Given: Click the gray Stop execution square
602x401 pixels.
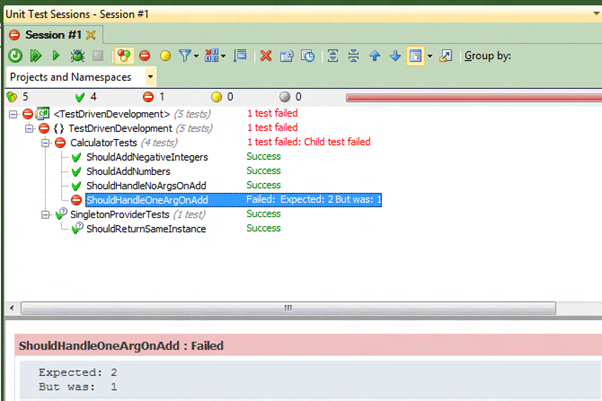Looking at the screenshot, I should (x=98, y=56).
